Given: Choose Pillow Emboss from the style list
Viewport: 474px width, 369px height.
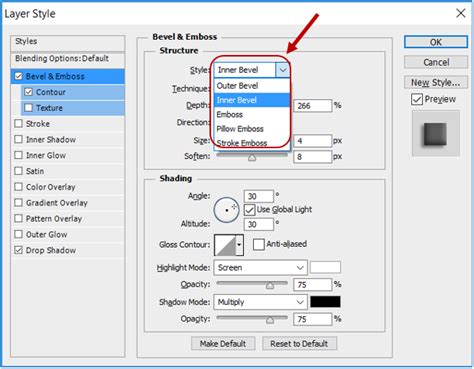Looking at the screenshot, I should click(x=252, y=129).
